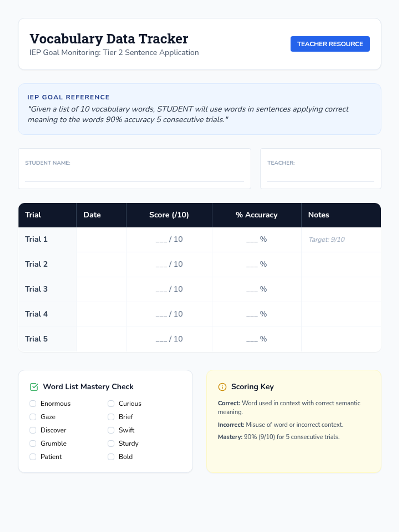This screenshot has height=532, width=399.
Task: Tick the Gaze checkbox
Action: coord(33,417)
